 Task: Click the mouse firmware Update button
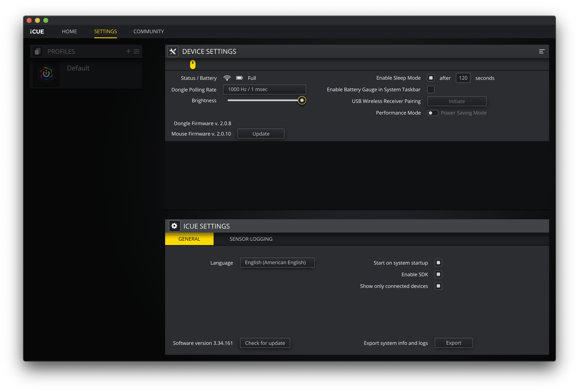click(261, 134)
